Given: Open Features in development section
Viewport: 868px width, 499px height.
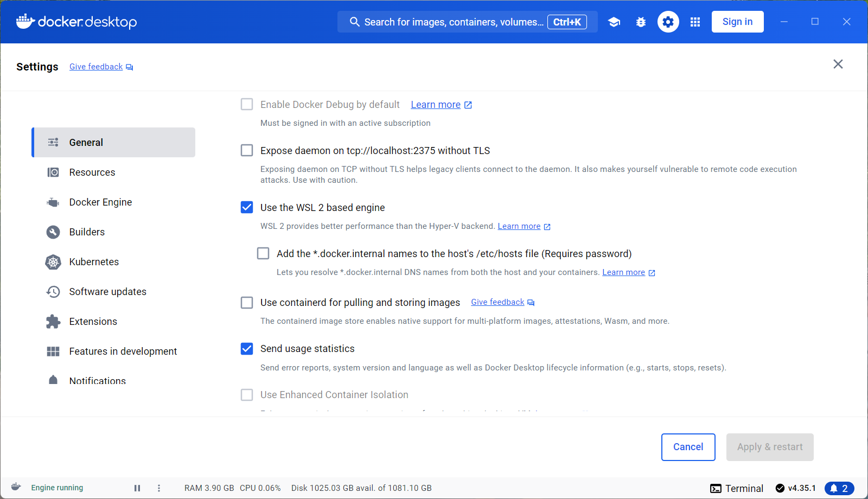Looking at the screenshot, I should click(x=113, y=351).
